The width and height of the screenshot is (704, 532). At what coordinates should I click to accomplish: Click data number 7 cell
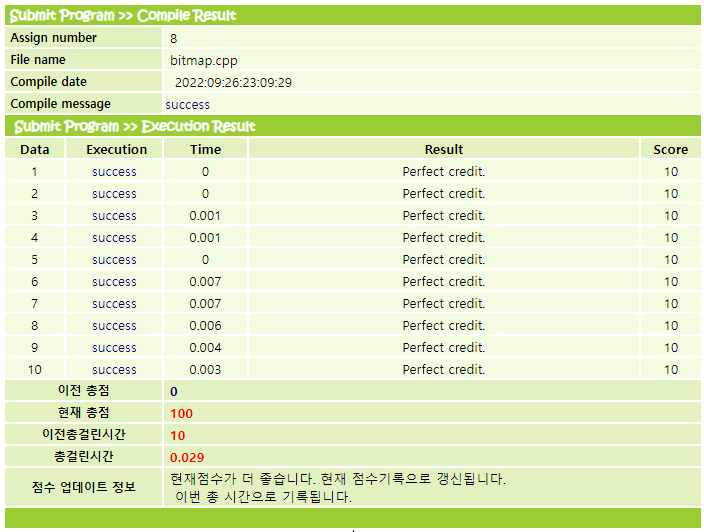pos(35,304)
